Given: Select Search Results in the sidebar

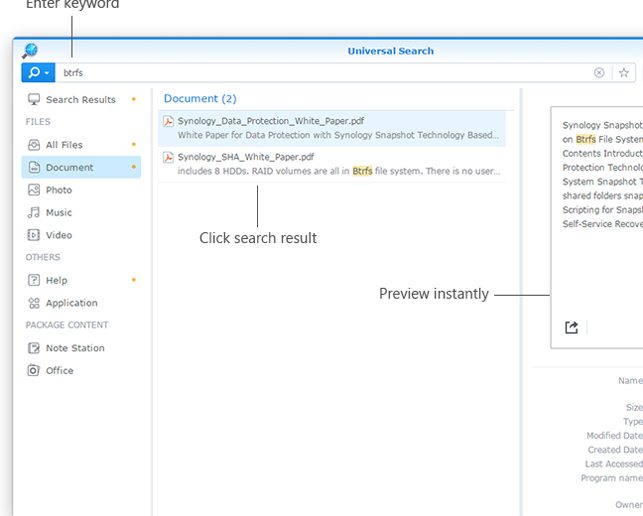Looking at the screenshot, I should point(81,99).
